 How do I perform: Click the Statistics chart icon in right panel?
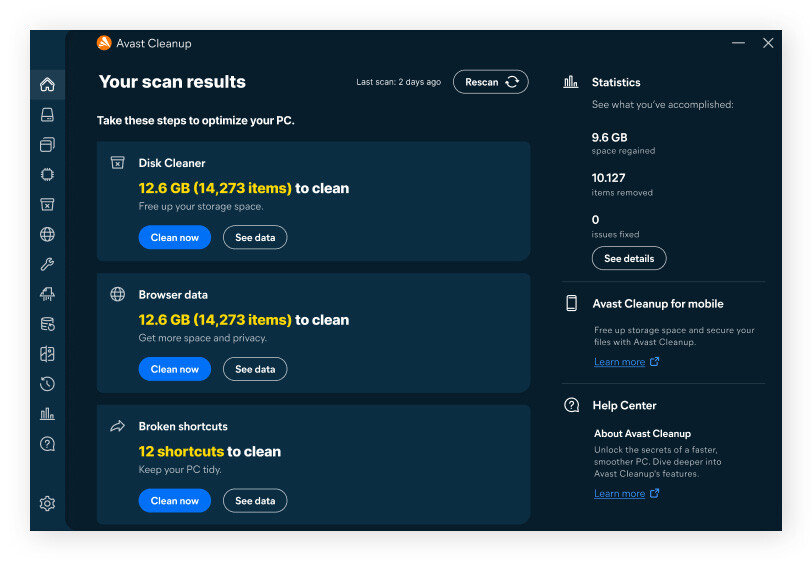tap(571, 82)
